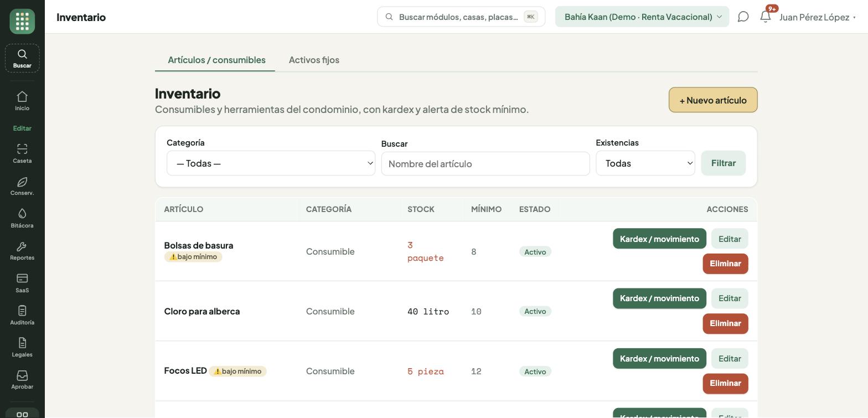Screen dimensions: 868x418
Task: Click bajo mínimo badge under Bolsas de basura
Action: (193, 257)
